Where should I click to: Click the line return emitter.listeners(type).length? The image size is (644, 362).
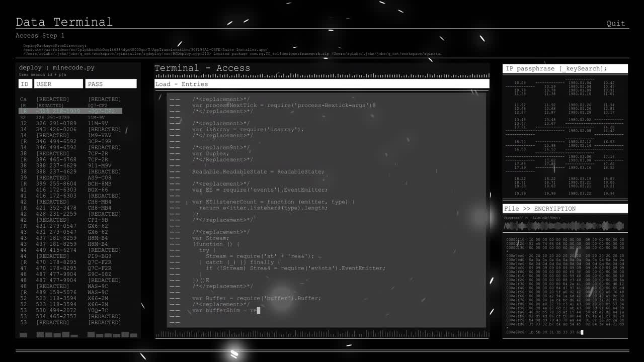tap(263, 208)
